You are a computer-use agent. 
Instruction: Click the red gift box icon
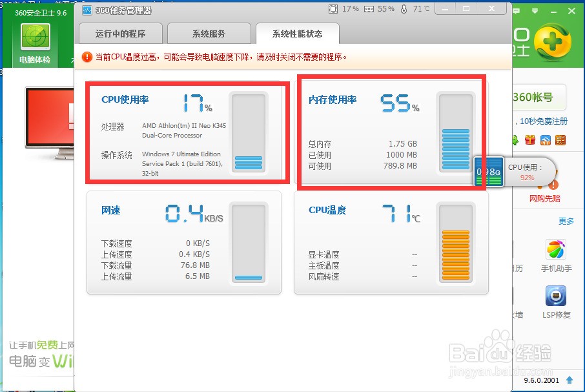[529, 140]
